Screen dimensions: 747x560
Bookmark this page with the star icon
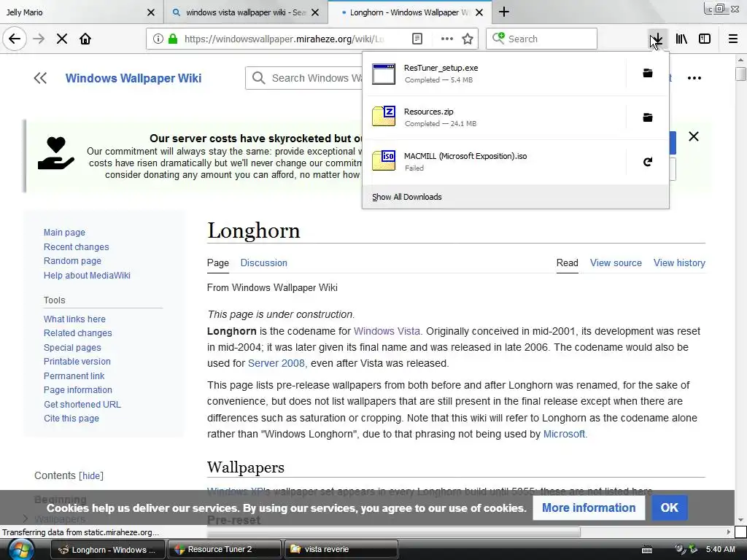tap(468, 39)
